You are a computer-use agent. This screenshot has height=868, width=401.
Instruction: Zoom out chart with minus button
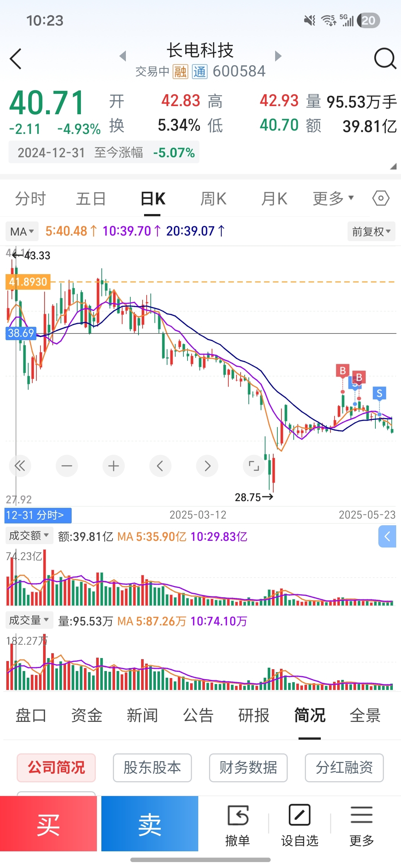(x=67, y=466)
